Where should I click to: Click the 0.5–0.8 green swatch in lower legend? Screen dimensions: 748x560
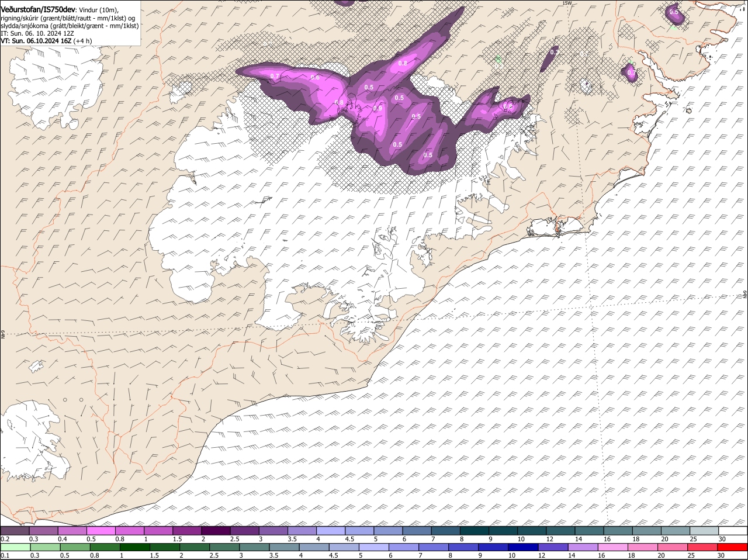[x=75, y=547]
